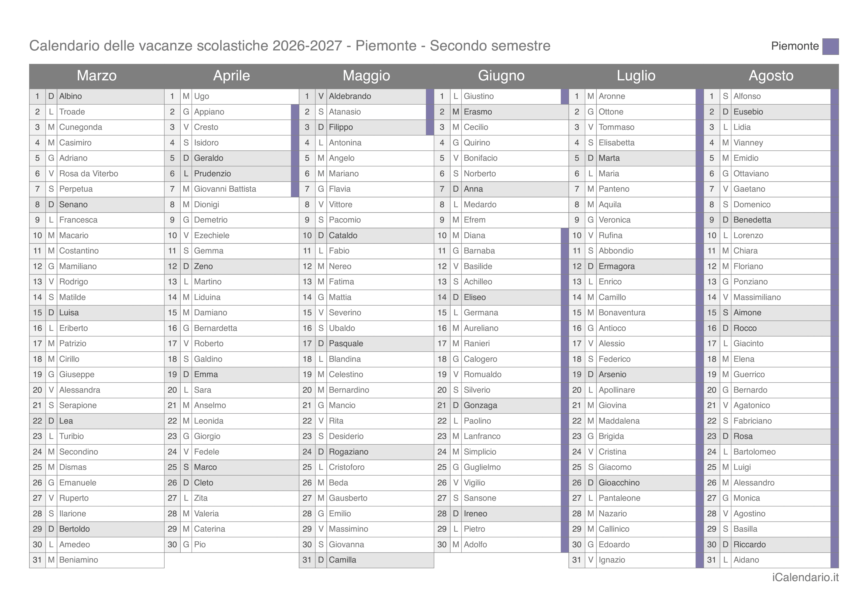868x614 pixels.
Task: Click Aidano on 31 Agosto
Action: pos(746,560)
